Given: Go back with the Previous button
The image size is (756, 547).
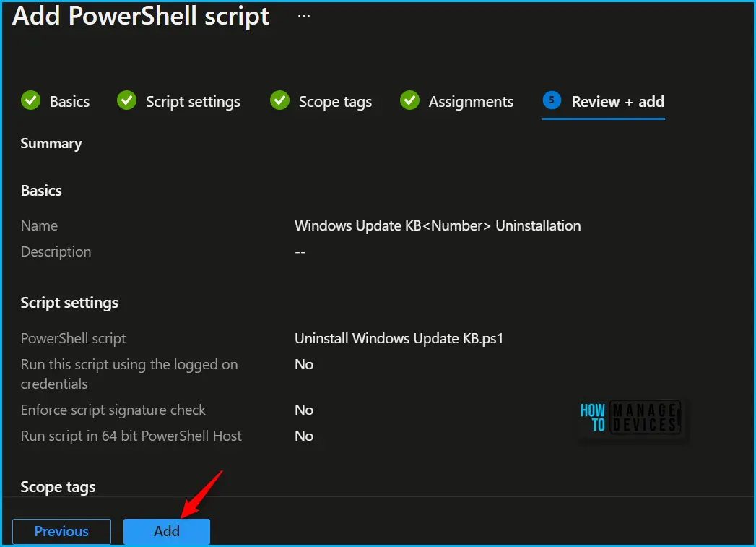Looking at the screenshot, I should 61,531.
